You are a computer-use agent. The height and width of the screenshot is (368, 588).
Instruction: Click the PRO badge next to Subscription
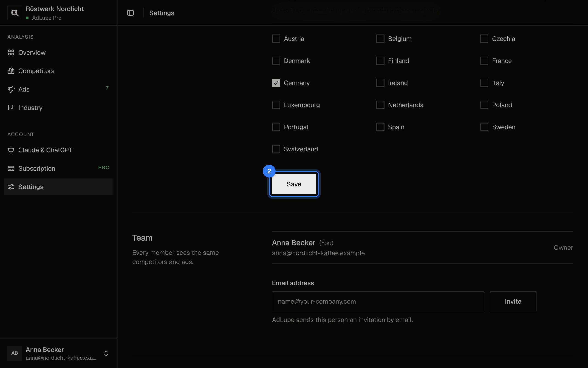(x=104, y=167)
